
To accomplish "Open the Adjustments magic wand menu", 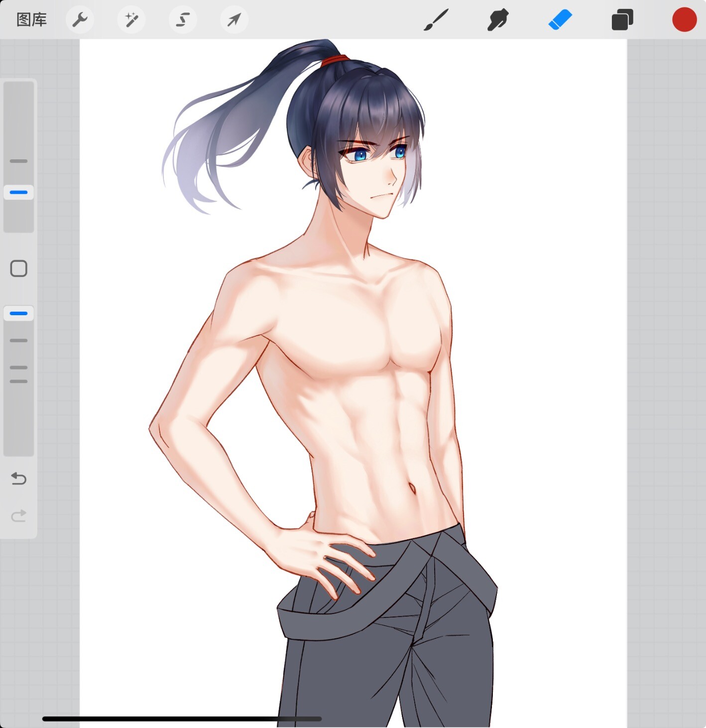I will click(x=131, y=20).
